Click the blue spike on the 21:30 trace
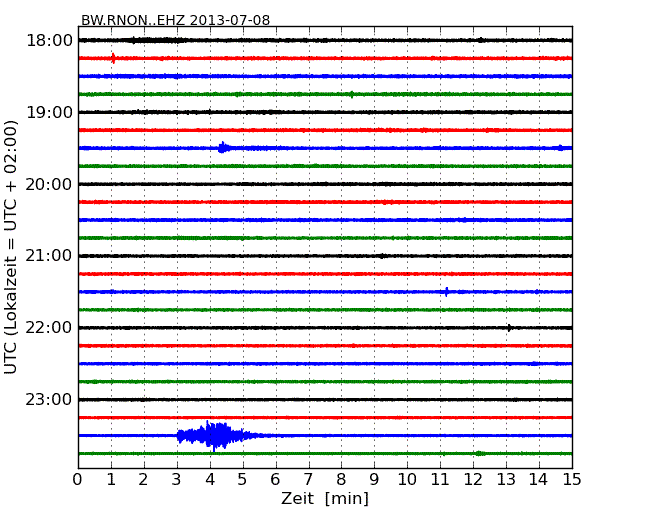 pos(446,292)
